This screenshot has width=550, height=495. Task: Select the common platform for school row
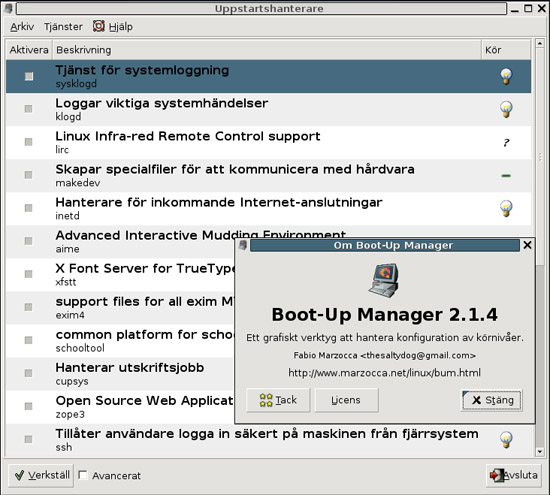tap(120, 340)
